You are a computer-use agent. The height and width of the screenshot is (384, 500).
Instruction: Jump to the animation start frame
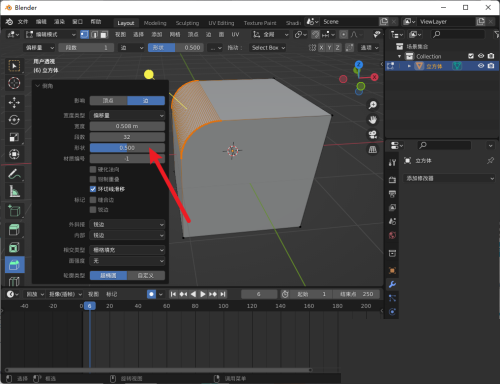click(x=173, y=294)
